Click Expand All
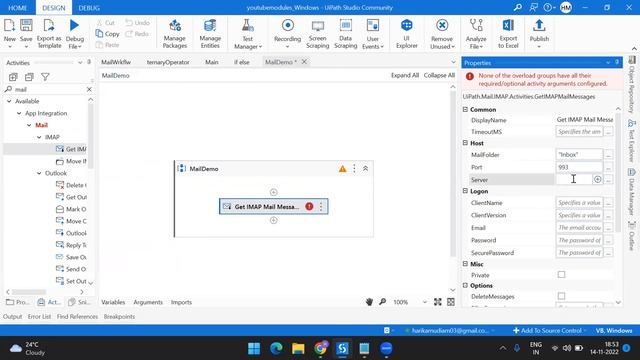This screenshot has width=640, height=360. tap(405, 76)
